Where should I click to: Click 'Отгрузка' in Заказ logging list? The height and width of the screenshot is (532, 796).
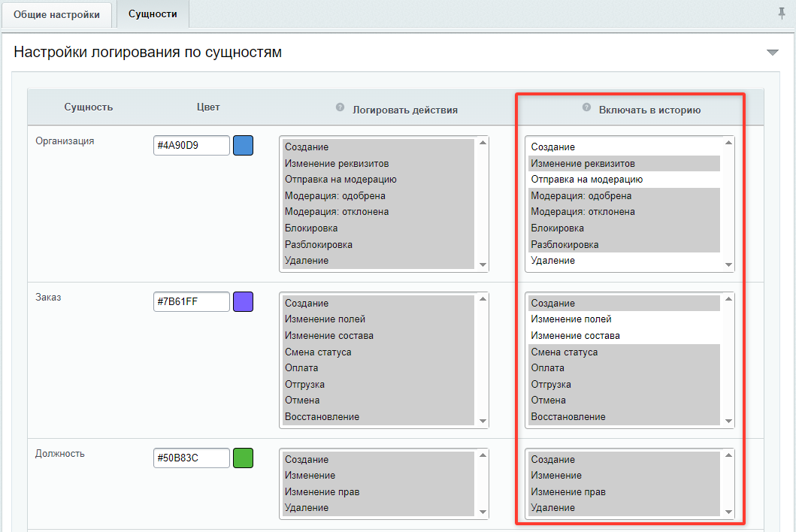(378, 385)
